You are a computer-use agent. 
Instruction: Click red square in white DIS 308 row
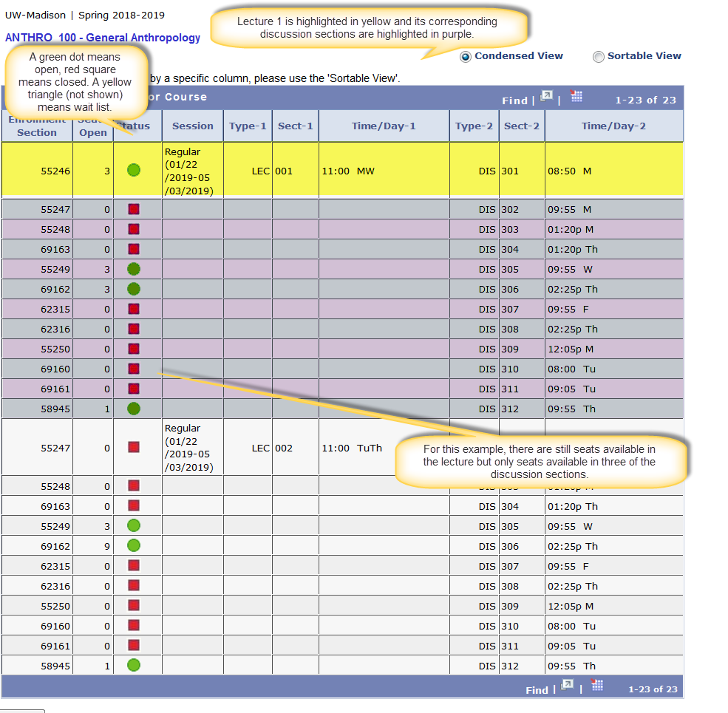[134, 586]
